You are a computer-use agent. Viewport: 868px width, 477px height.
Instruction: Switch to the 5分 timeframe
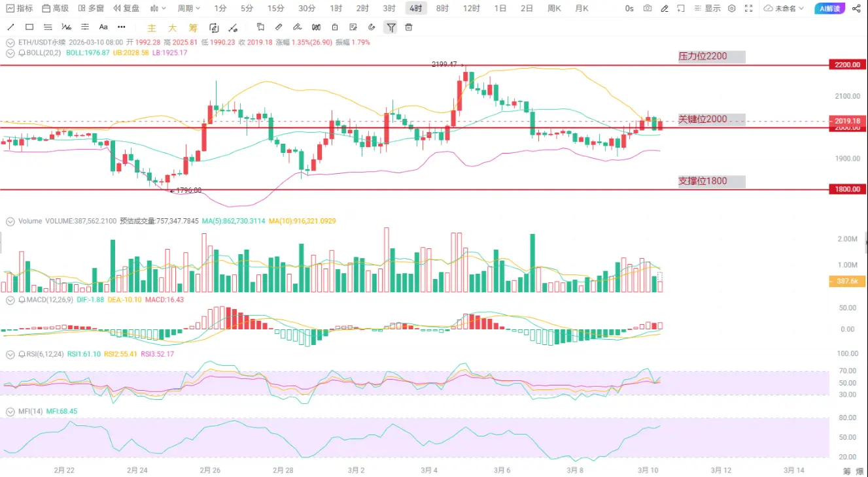coord(247,8)
